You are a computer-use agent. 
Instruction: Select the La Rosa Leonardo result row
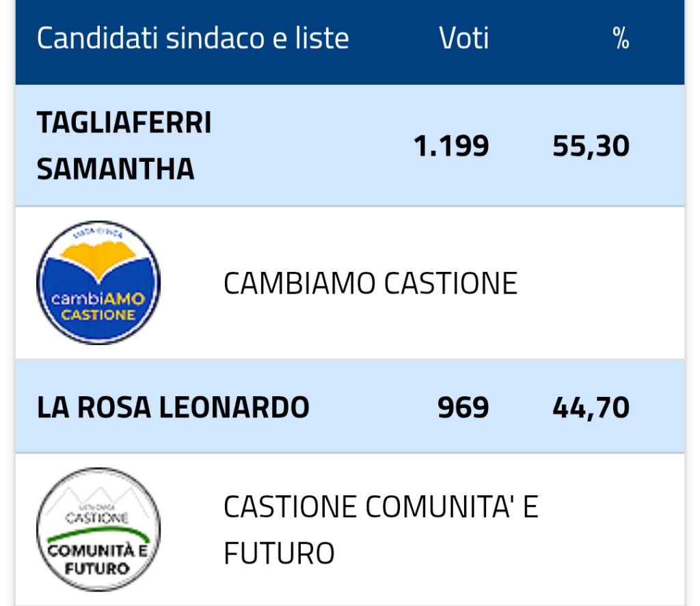(x=350, y=407)
